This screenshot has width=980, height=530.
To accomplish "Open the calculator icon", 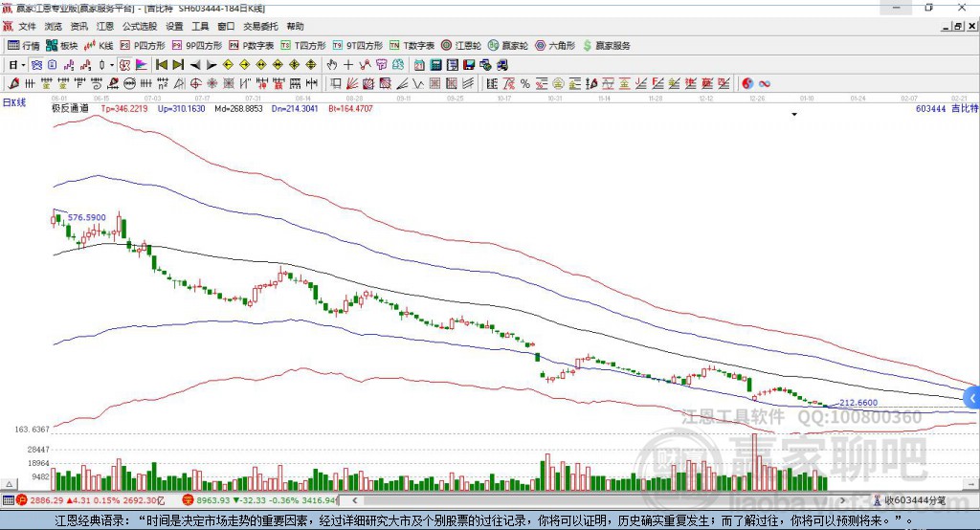I will [x=435, y=65].
